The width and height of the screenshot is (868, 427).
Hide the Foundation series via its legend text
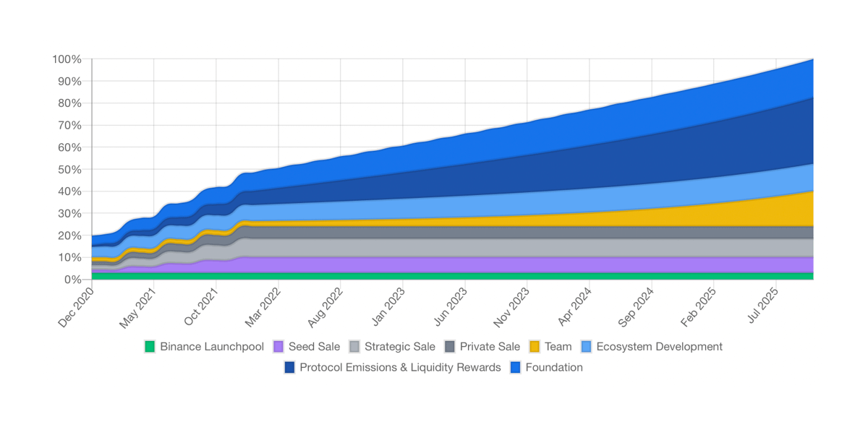[x=554, y=368]
